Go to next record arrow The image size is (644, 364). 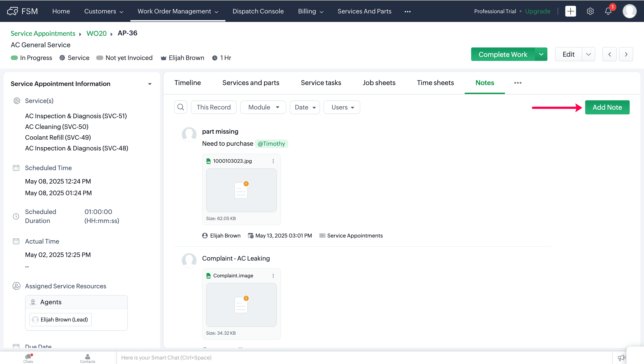(x=626, y=54)
